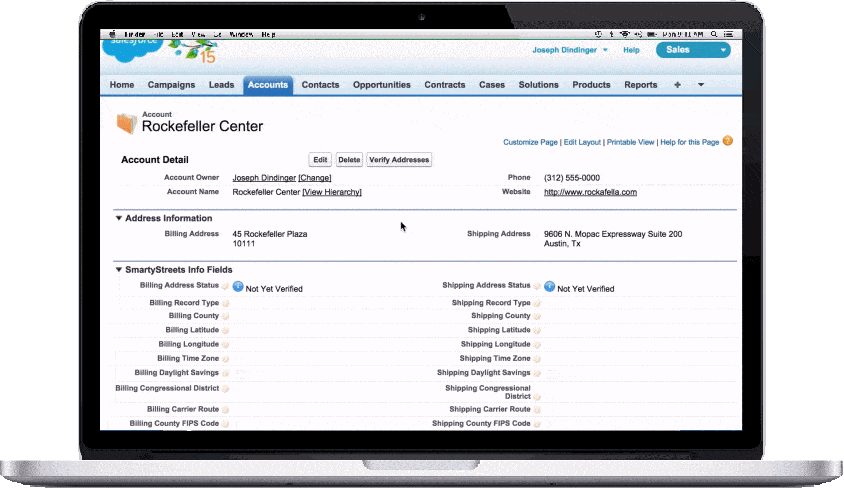Open the Help for this Page link
This screenshot has width=844, height=492.
point(690,142)
